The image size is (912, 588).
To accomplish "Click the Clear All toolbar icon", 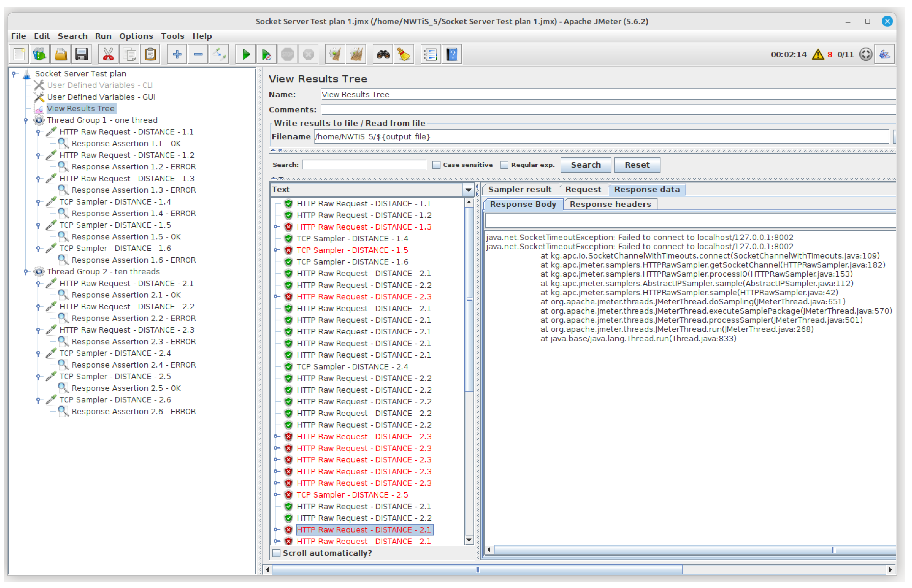I will [x=356, y=55].
